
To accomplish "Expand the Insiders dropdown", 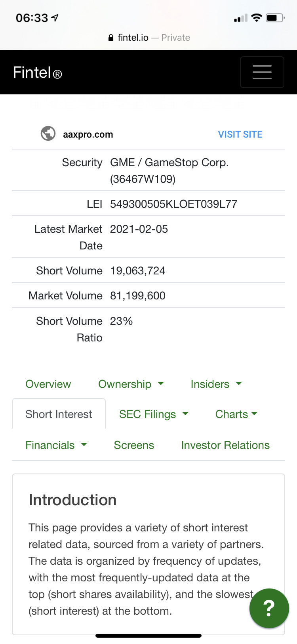I will click(216, 384).
